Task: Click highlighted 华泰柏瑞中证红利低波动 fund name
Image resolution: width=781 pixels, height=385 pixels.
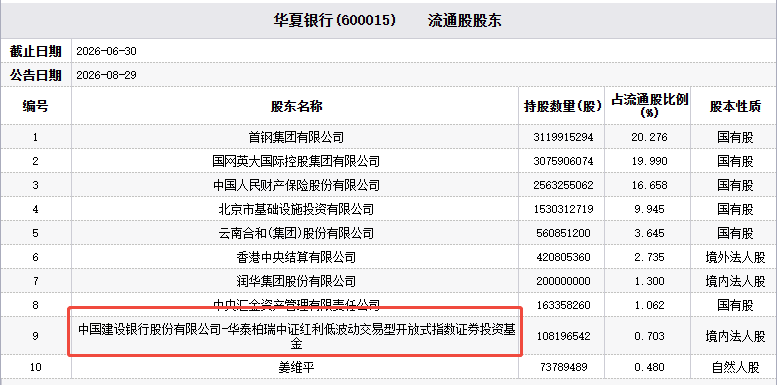Action: click(x=296, y=336)
